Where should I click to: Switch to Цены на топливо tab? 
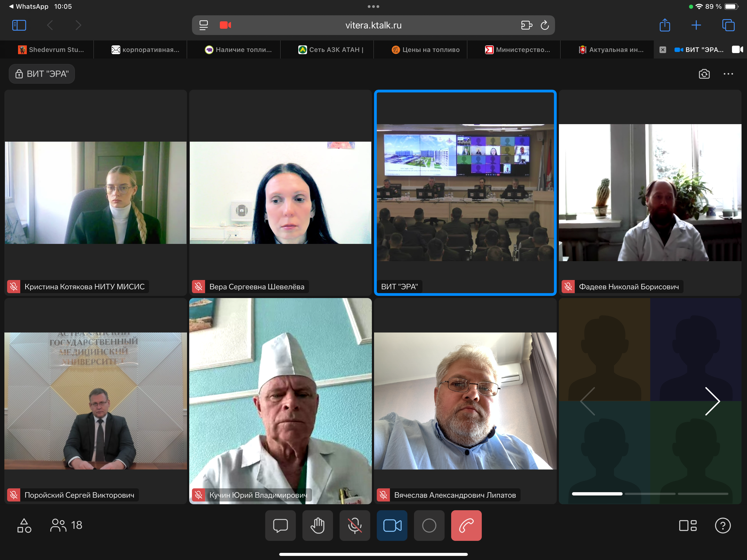(425, 50)
